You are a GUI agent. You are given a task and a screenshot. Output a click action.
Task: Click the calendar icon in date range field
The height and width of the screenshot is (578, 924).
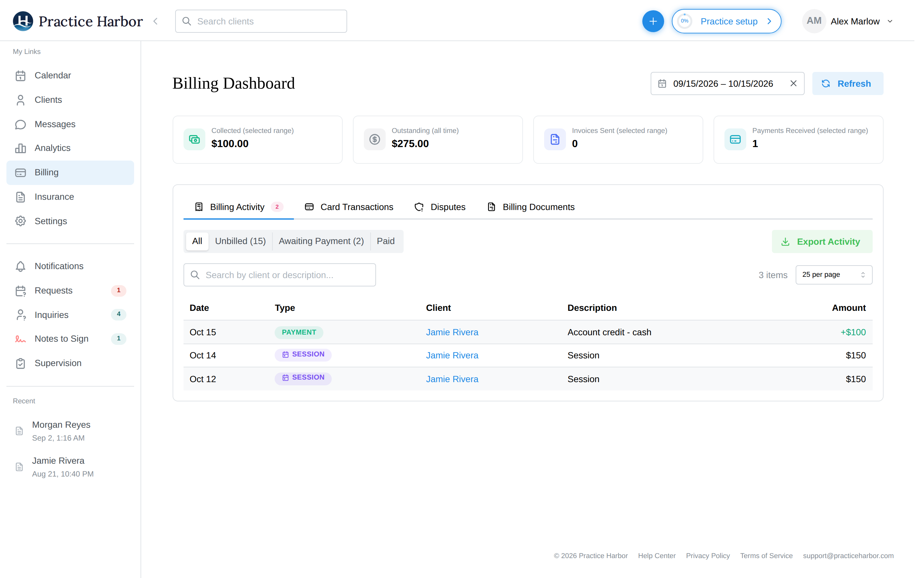662,83
